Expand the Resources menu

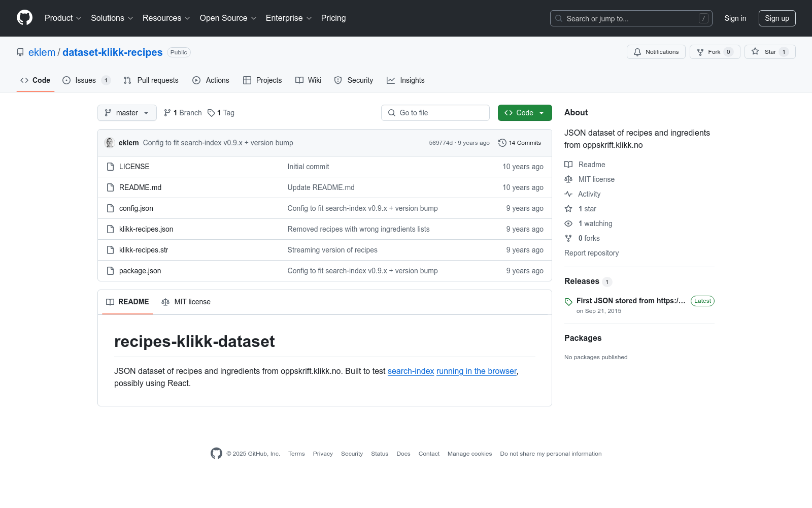(x=166, y=18)
